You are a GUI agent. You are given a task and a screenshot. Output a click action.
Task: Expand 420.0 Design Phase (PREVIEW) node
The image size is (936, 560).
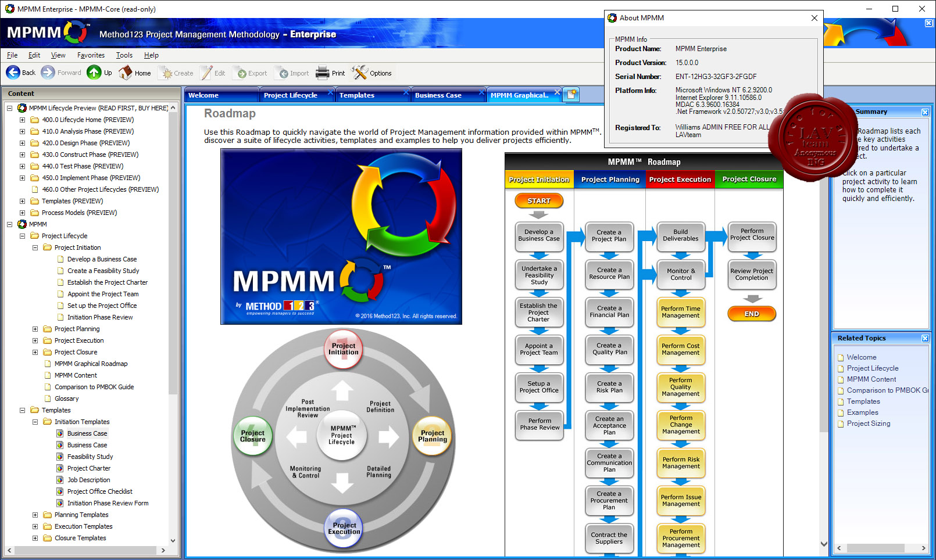pyautogui.click(x=22, y=143)
